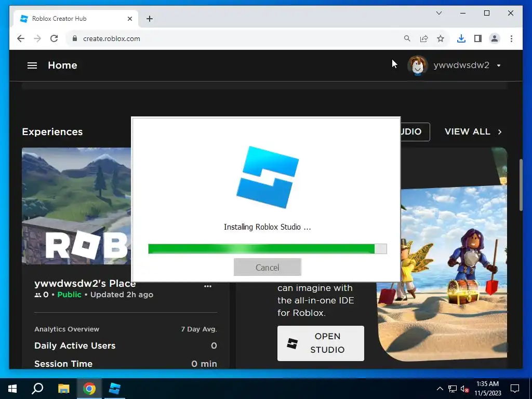This screenshot has height=399, width=532.
Task: Open the muted volume tray icon
Action: 464,389
